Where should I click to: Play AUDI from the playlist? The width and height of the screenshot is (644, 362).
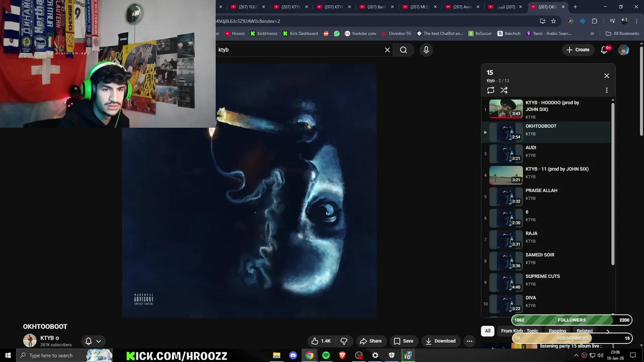tap(546, 154)
